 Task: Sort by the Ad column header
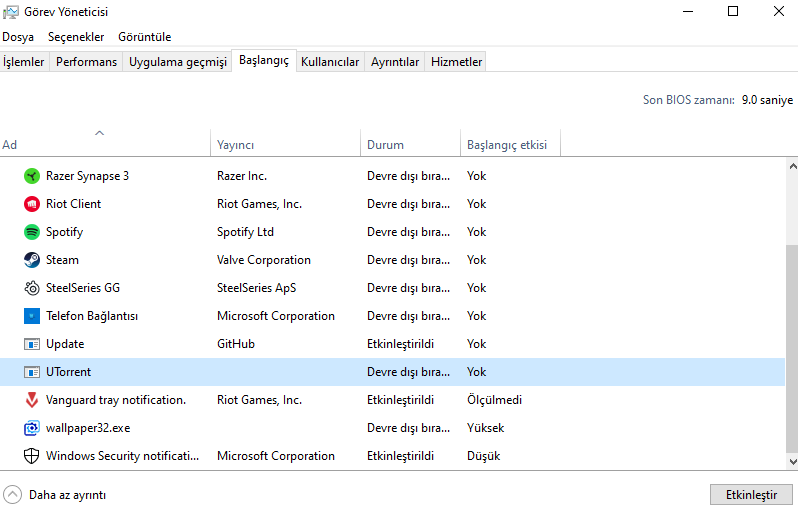tap(100, 145)
